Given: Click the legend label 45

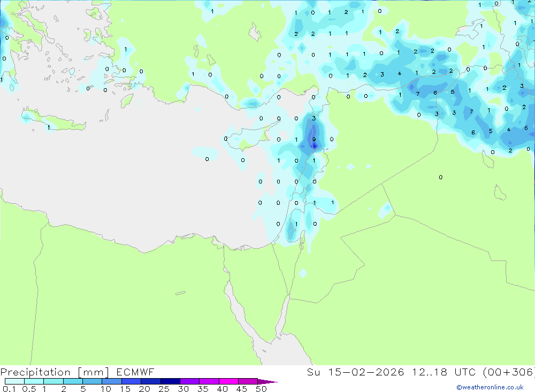Looking at the screenshot, I should click(x=242, y=389).
